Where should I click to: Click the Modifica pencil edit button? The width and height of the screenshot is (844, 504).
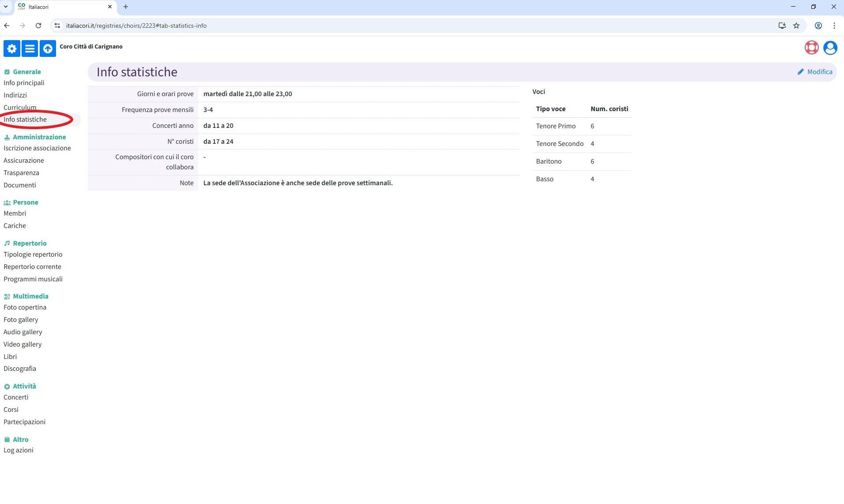click(x=814, y=72)
